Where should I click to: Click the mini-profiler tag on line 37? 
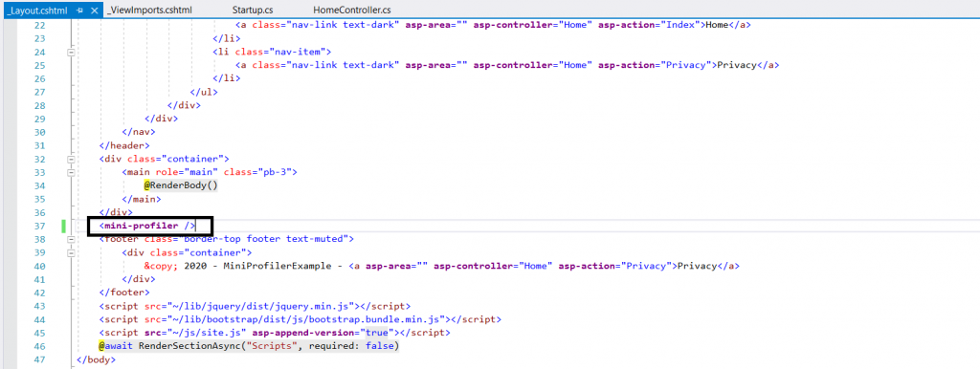[147, 226]
